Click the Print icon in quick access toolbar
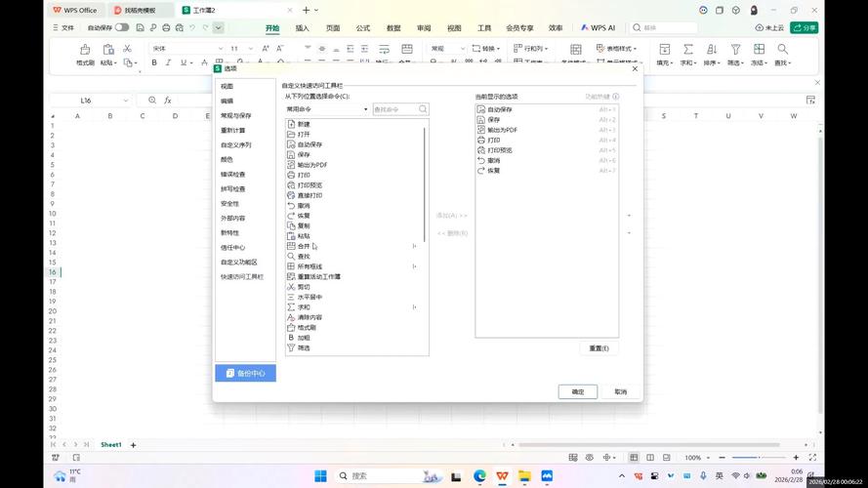 click(166, 27)
